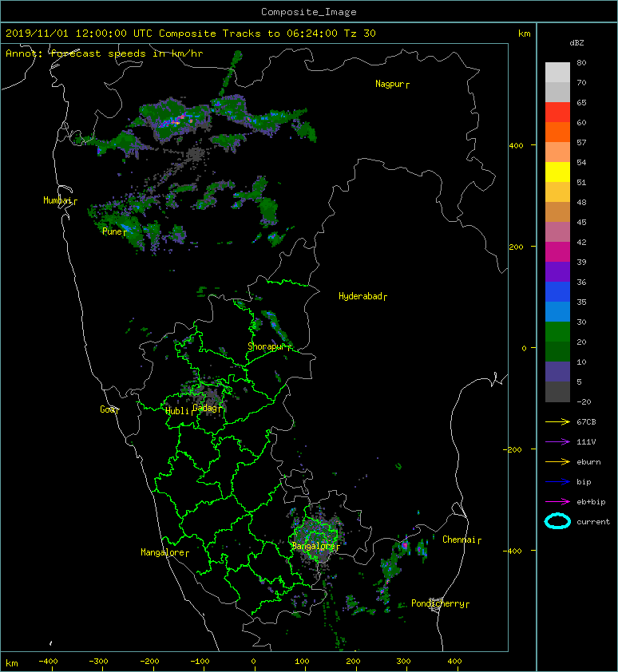The width and height of the screenshot is (618, 672).
Task: Click the Nagpur city label
Action: tap(390, 84)
